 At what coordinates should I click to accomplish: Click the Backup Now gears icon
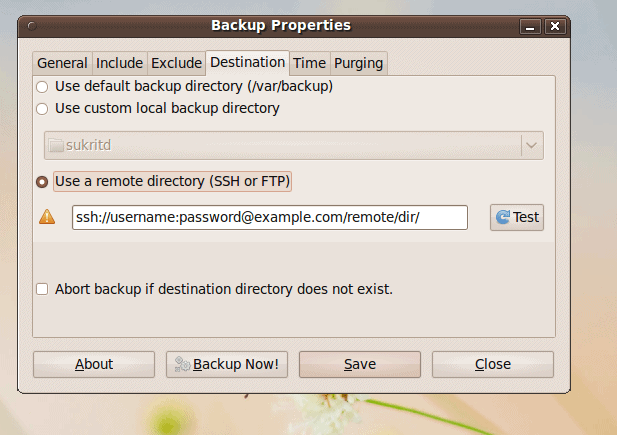[x=182, y=364]
